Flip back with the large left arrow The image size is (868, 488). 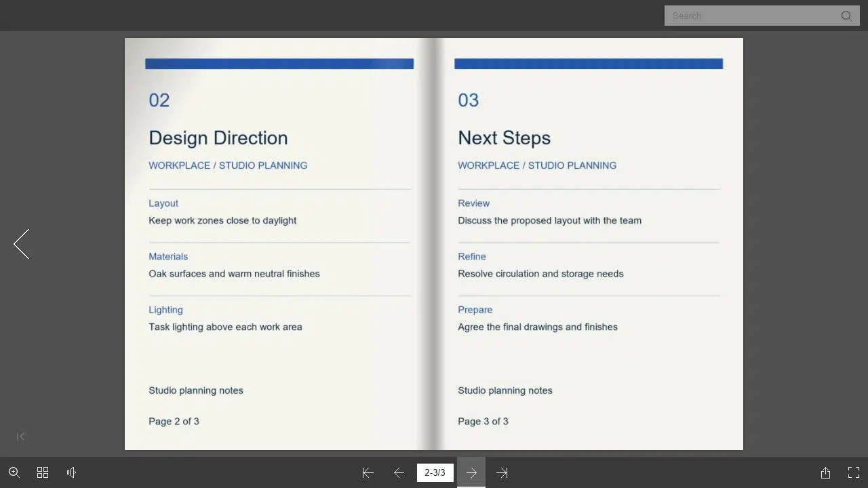[x=22, y=244]
